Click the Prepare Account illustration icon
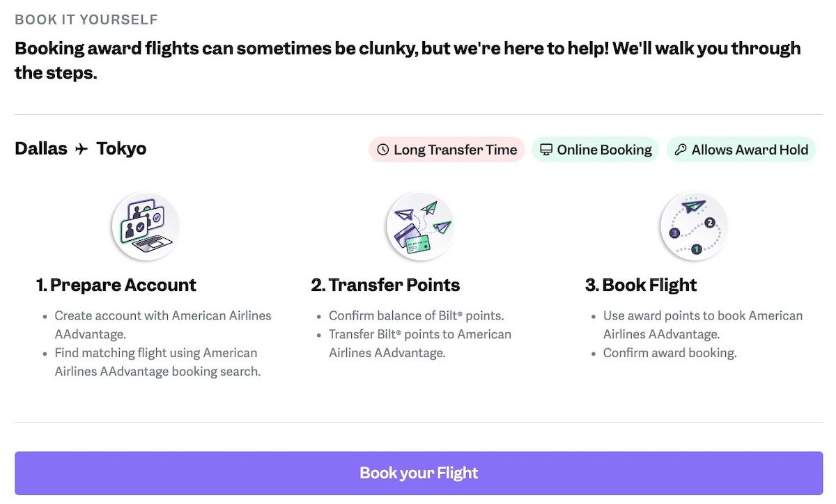 [146, 226]
